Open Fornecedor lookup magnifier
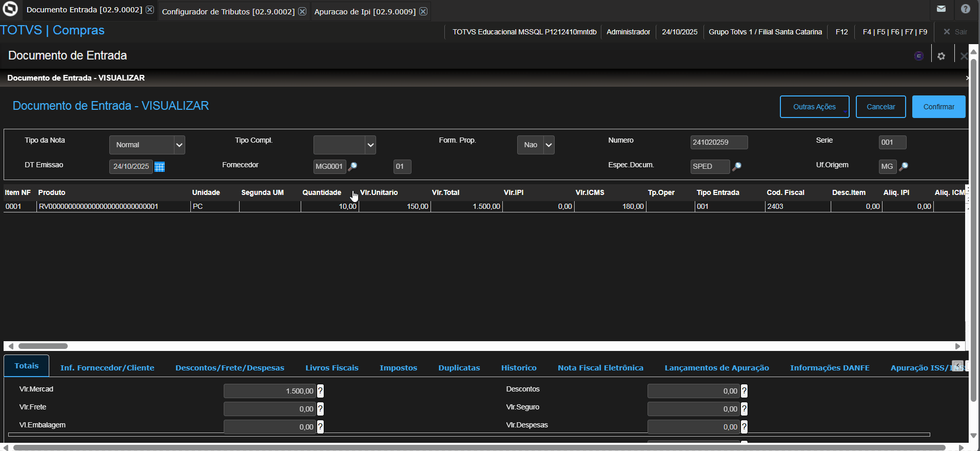This screenshot has height=451, width=980. [x=352, y=166]
